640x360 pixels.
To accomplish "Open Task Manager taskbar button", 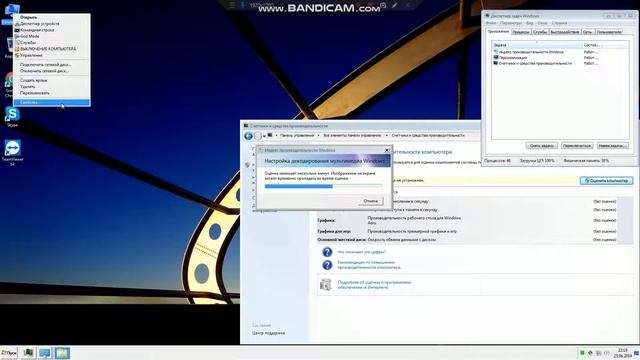I will (28, 353).
